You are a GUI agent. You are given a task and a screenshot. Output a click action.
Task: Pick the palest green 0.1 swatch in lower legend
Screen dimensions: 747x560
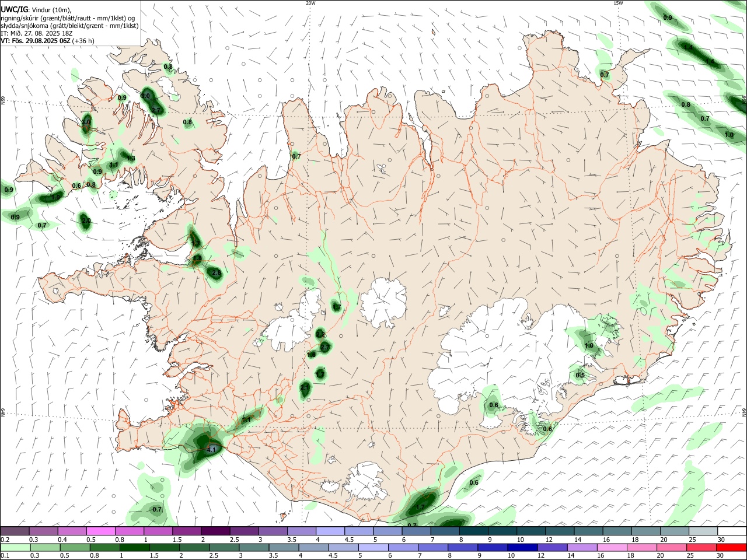pos(15,547)
